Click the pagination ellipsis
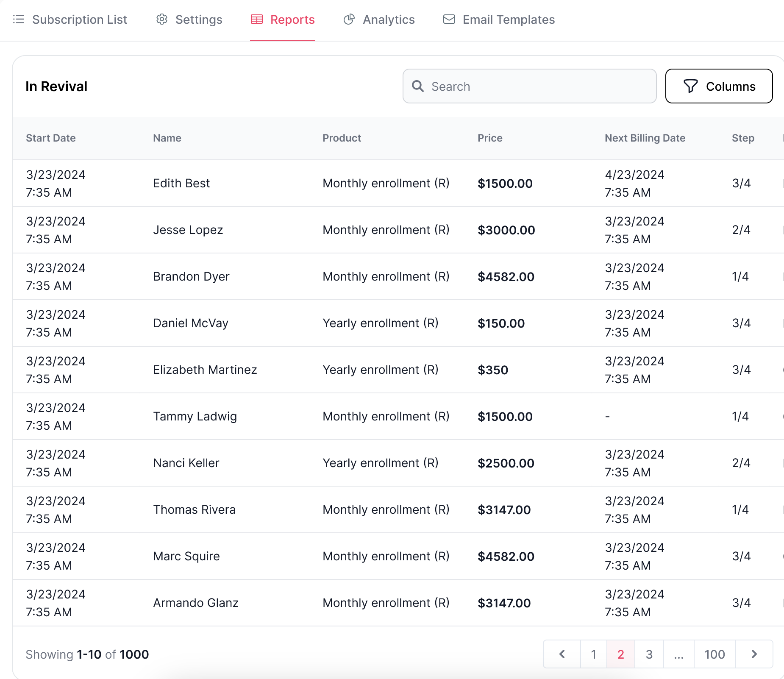The width and height of the screenshot is (784, 679). pos(678,654)
